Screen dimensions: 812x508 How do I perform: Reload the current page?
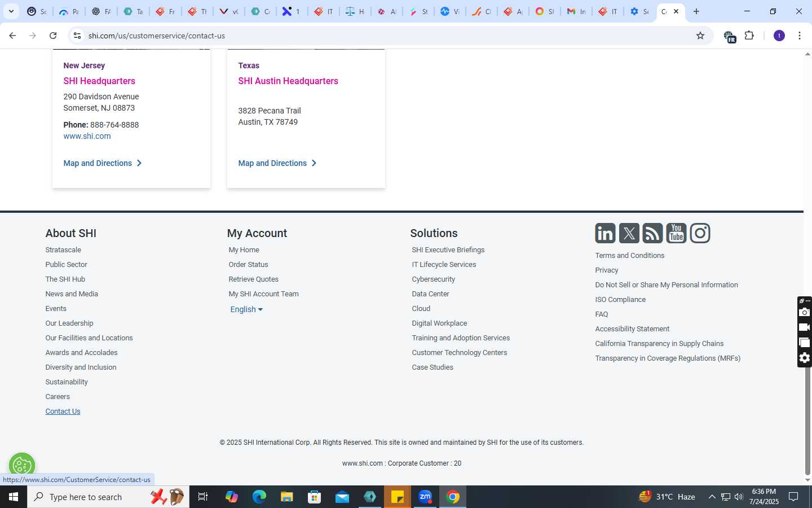53,36
